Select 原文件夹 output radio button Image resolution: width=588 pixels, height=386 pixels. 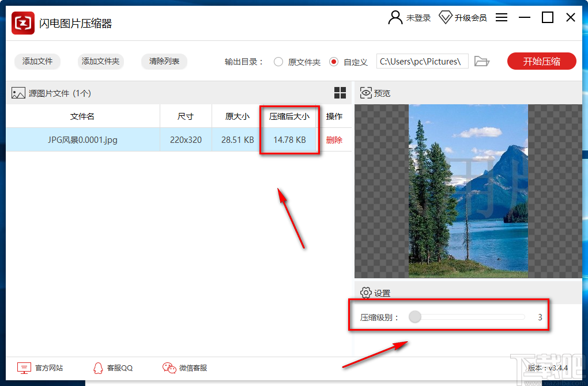pyautogui.click(x=278, y=62)
